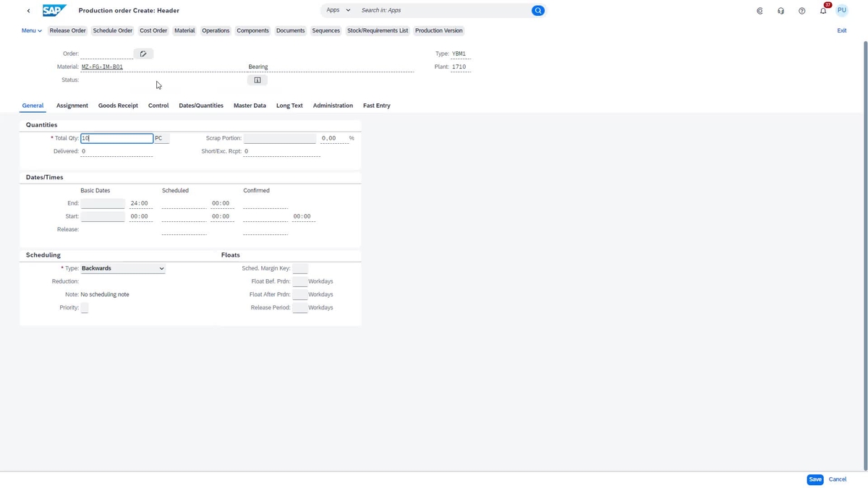
Task: Save the production order
Action: (814, 479)
